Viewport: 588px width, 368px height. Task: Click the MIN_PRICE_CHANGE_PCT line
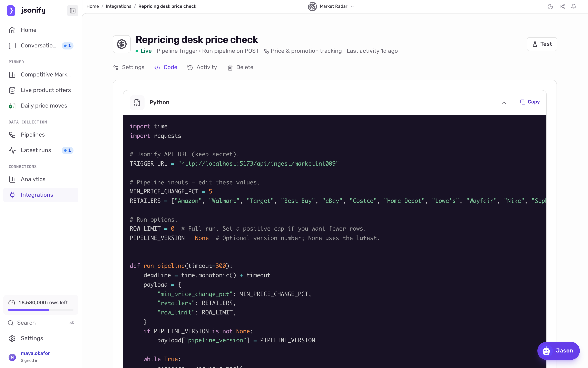click(171, 192)
